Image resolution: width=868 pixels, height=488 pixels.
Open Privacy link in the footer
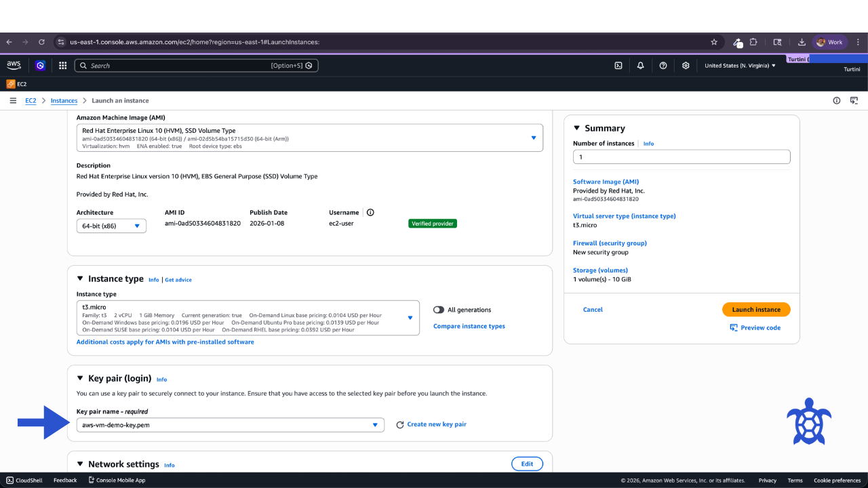pyautogui.click(x=768, y=481)
